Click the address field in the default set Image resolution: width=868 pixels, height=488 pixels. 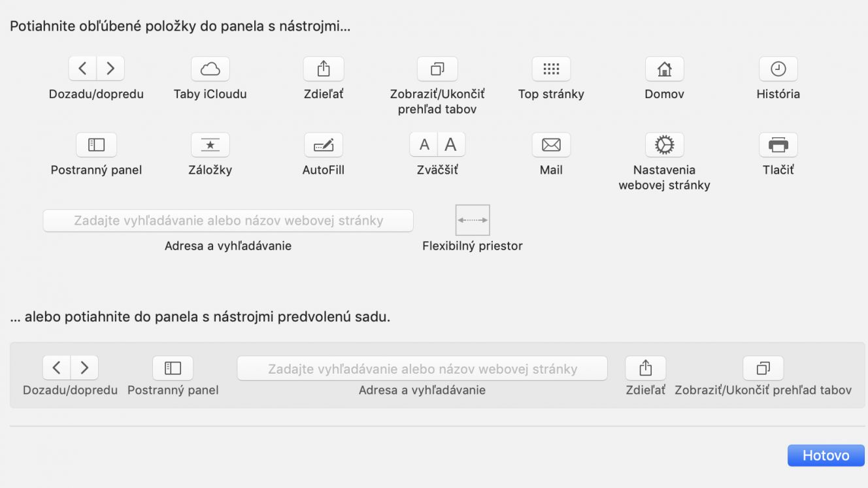pyautogui.click(x=422, y=368)
